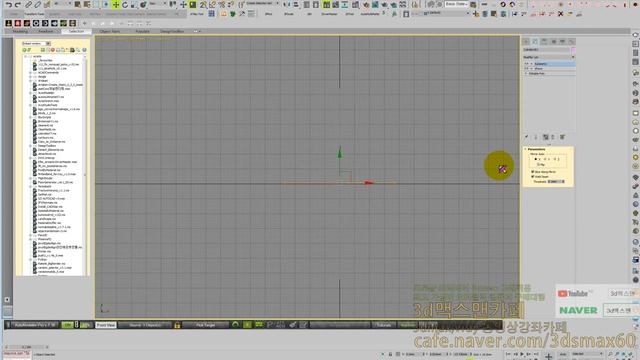This screenshot has height=360, width=640.
Task: Open the Populate ribbon tab
Action: (142, 31)
